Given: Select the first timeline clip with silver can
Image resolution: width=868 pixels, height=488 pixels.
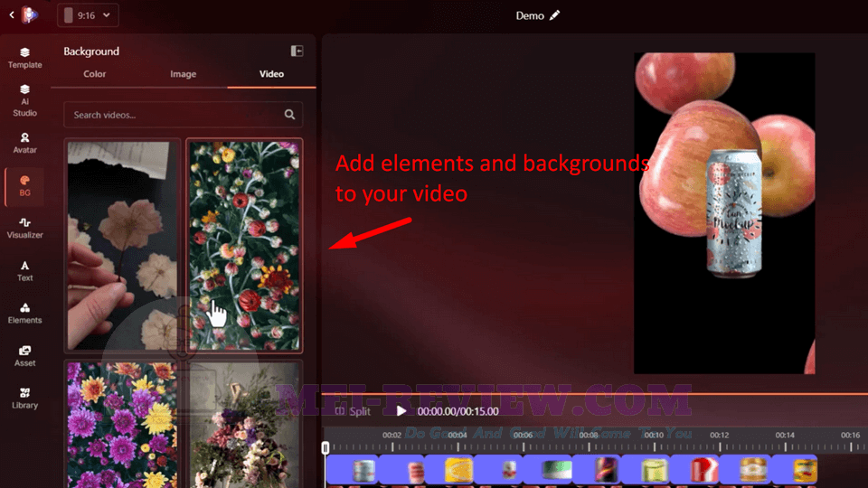Looking at the screenshot, I should 352,470.
